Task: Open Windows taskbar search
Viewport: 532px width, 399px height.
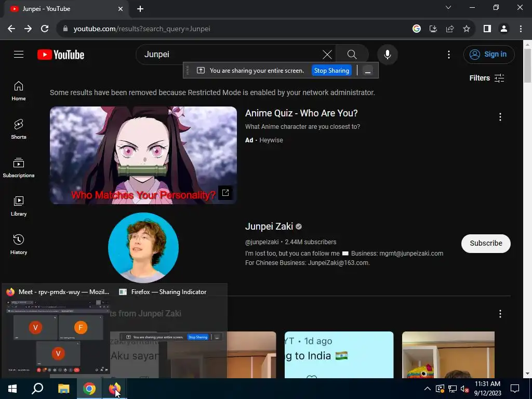Action: pyautogui.click(x=37, y=389)
